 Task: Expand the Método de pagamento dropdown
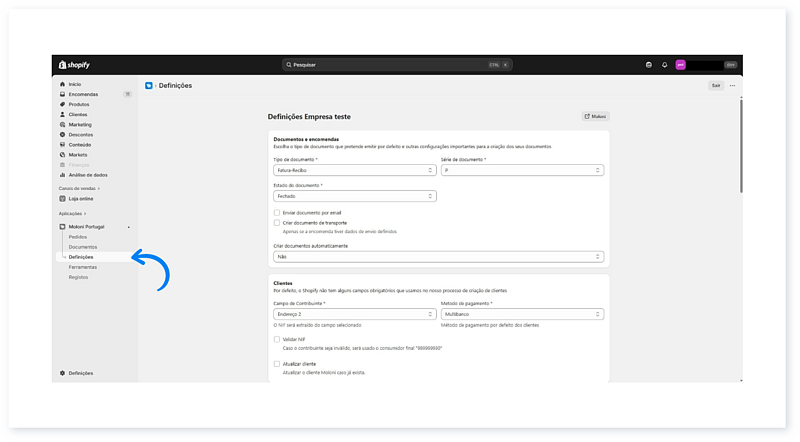point(522,314)
